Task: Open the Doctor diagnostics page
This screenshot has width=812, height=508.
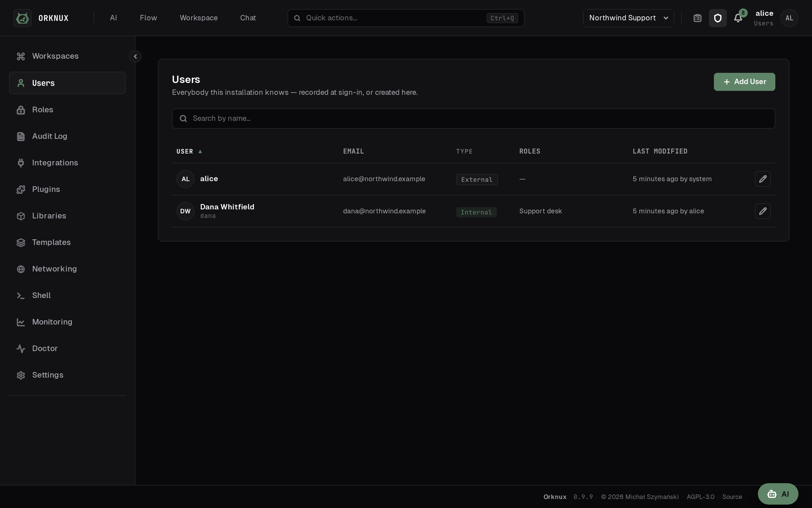Action: point(67,349)
